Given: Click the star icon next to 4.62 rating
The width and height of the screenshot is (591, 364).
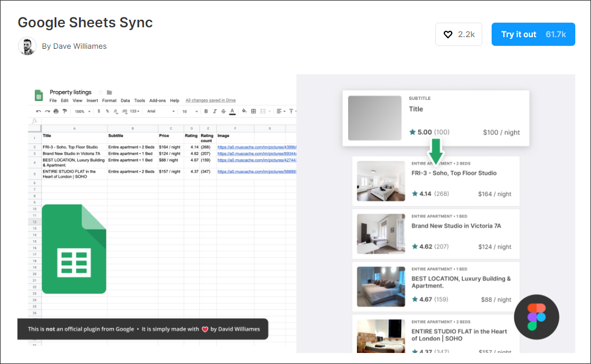Looking at the screenshot, I should click(414, 246).
